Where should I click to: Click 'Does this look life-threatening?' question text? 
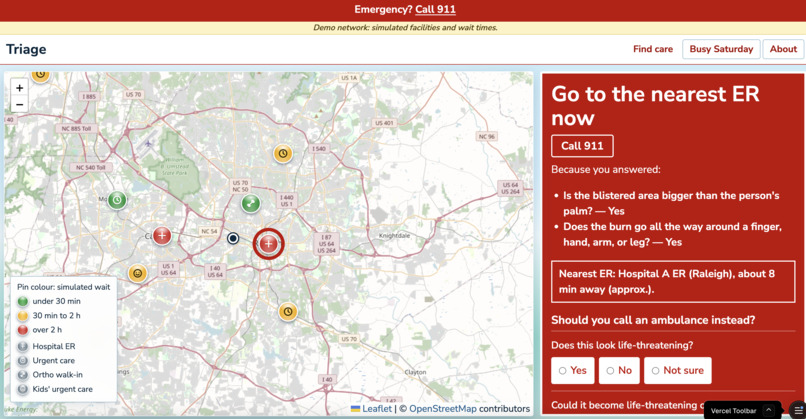coord(622,345)
